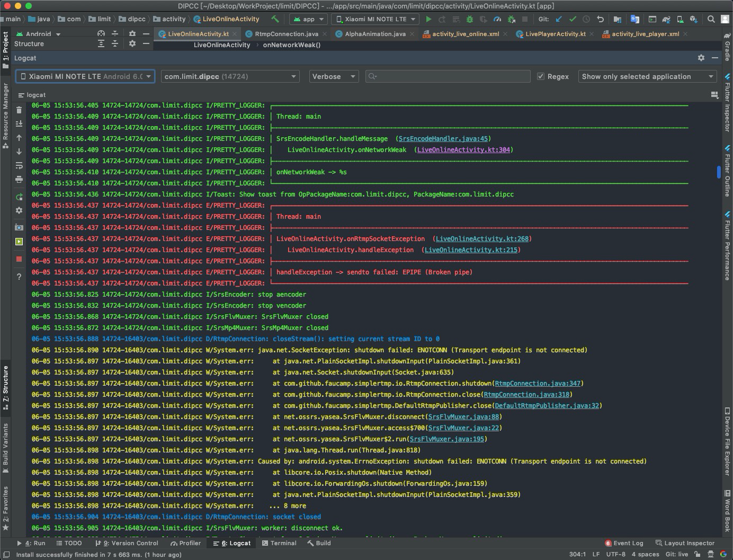Open help with the question mark icon
Image resolution: width=733 pixels, height=560 pixels.
coord(19,277)
